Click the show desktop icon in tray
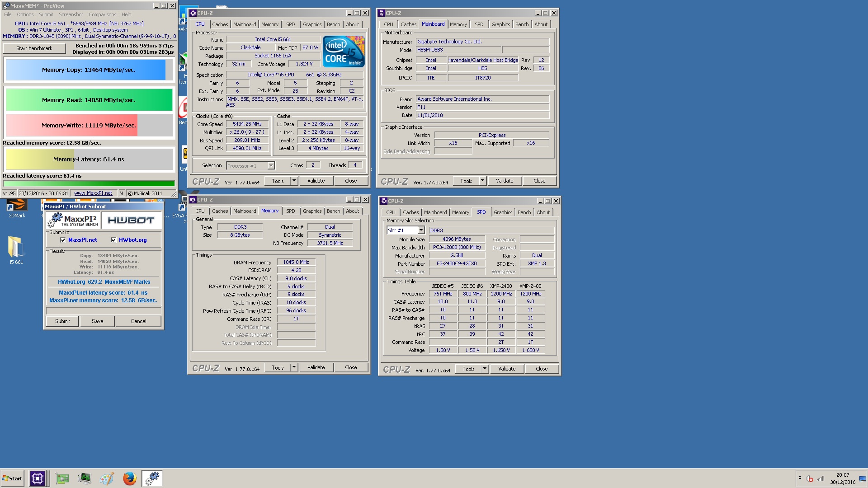868x488 pixels. [863, 479]
